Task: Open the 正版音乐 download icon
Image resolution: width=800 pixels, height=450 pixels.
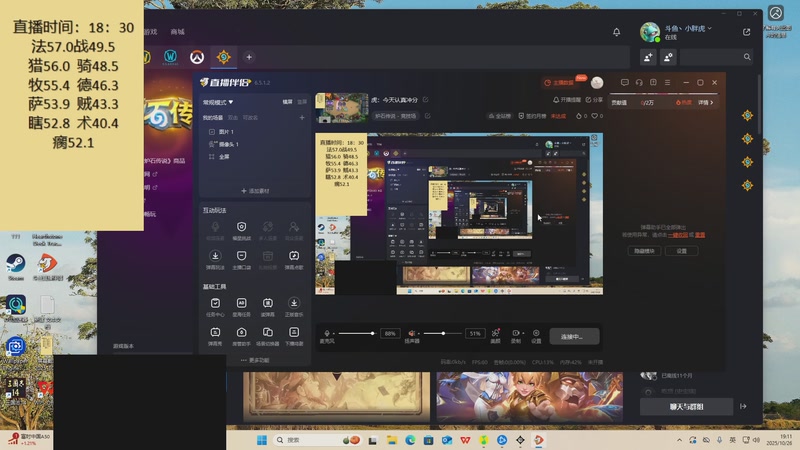Action: pyautogui.click(x=294, y=303)
